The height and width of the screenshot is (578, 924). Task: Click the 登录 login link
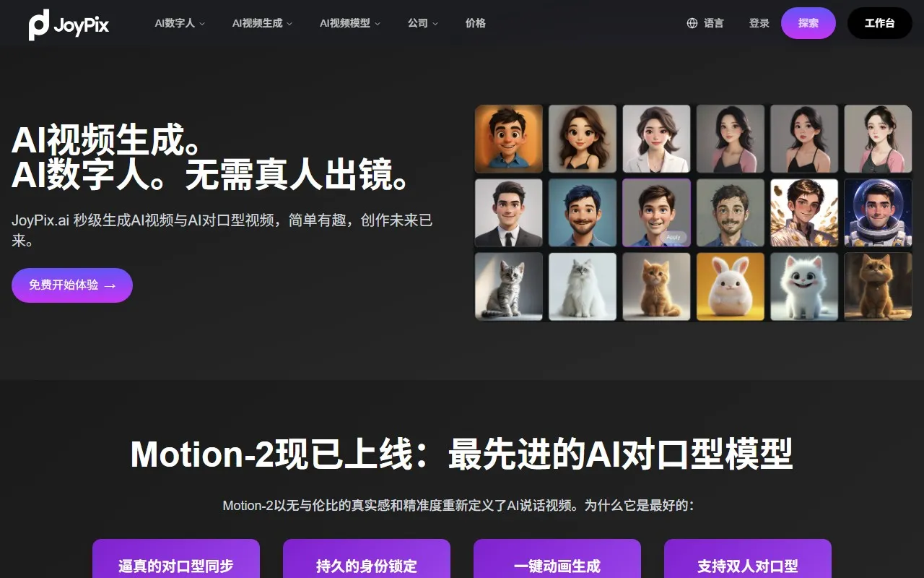point(759,23)
